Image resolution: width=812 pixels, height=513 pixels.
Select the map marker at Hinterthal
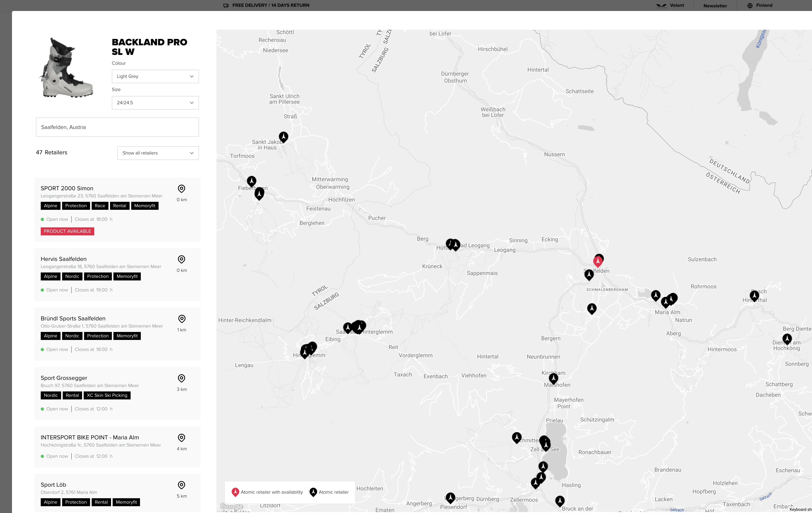(754, 296)
